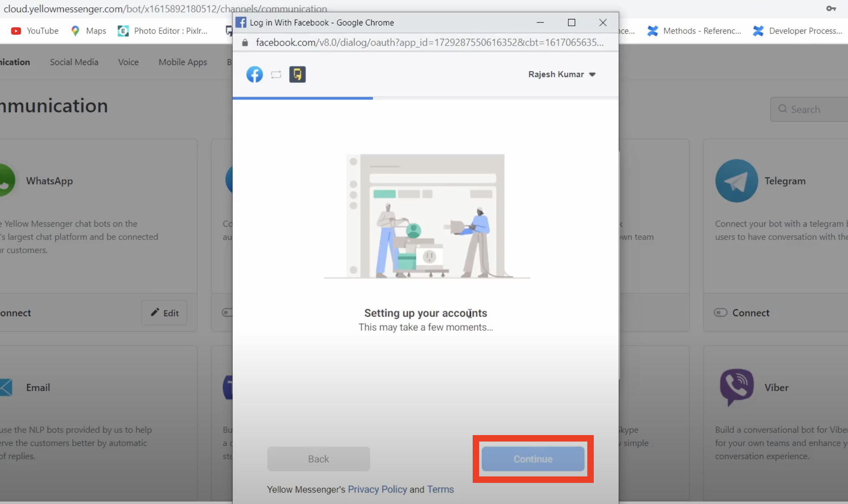This screenshot has height=504, width=848.
Task: Click the Viber card title text
Action: [x=776, y=387]
